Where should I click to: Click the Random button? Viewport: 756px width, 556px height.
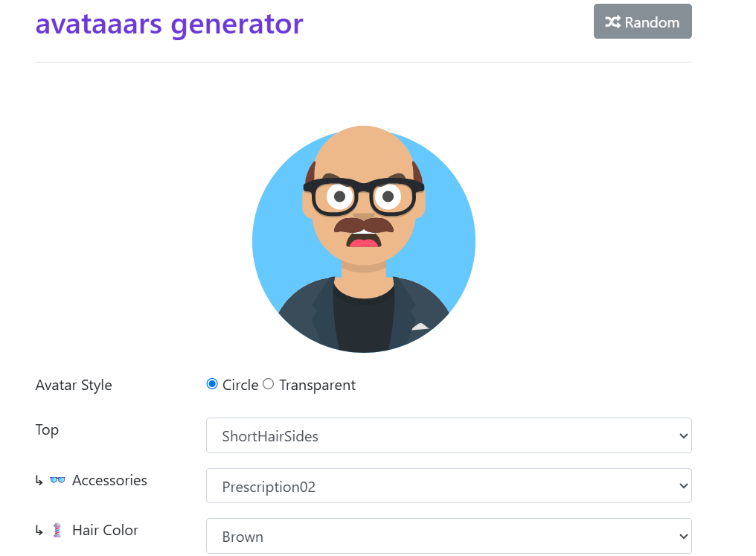coord(642,22)
